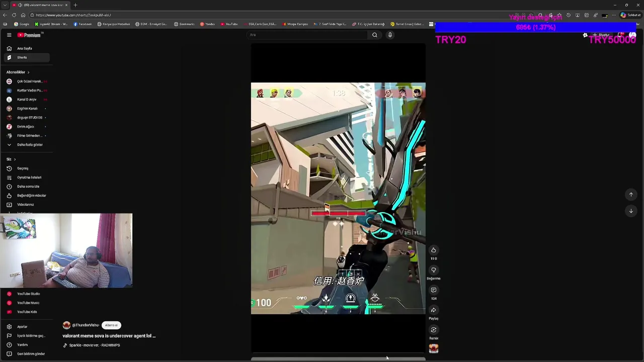Reload the page in browser
The height and width of the screenshot is (362, 644).
pos(14,15)
